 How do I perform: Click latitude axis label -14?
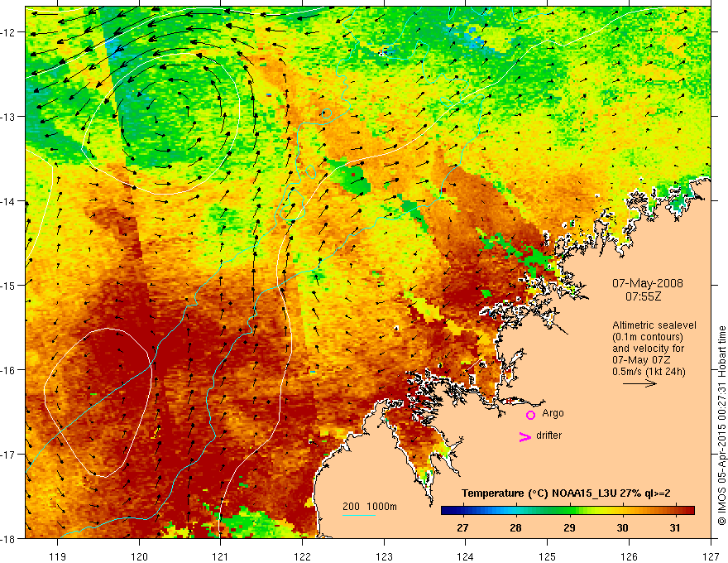coord(8,200)
